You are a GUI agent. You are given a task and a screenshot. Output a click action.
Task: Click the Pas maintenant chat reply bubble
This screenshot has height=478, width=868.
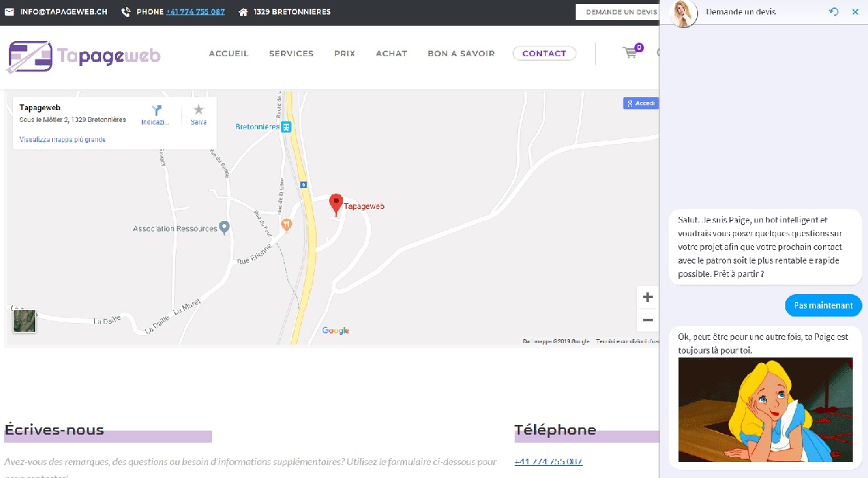823,305
